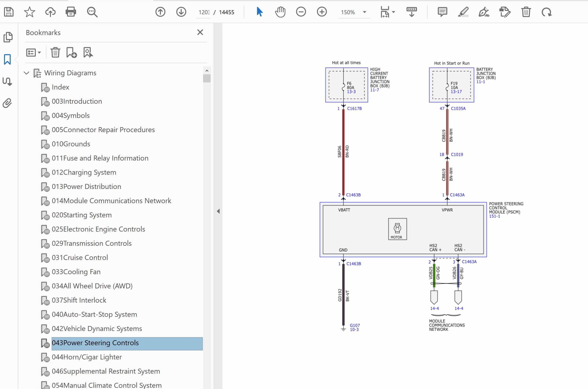Zoom in with the plus button
This screenshot has width=588, height=389.
[322, 12]
